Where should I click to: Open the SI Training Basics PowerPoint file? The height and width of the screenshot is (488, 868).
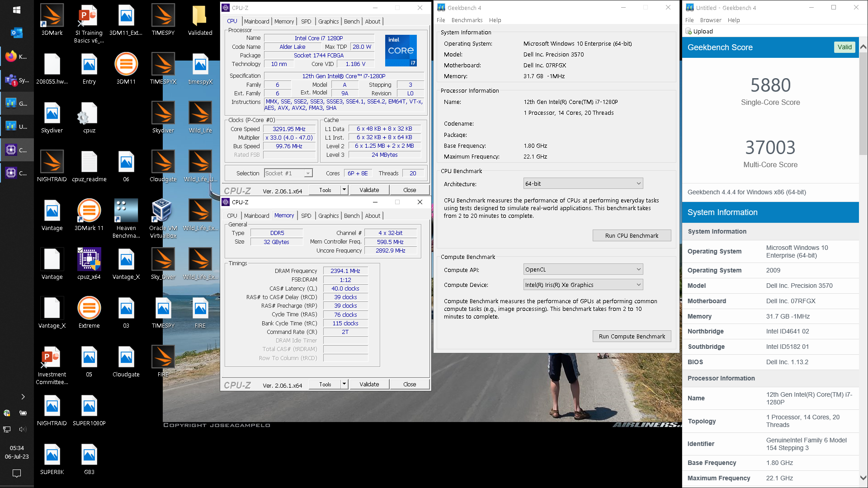pyautogui.click(x=89, y=23)
